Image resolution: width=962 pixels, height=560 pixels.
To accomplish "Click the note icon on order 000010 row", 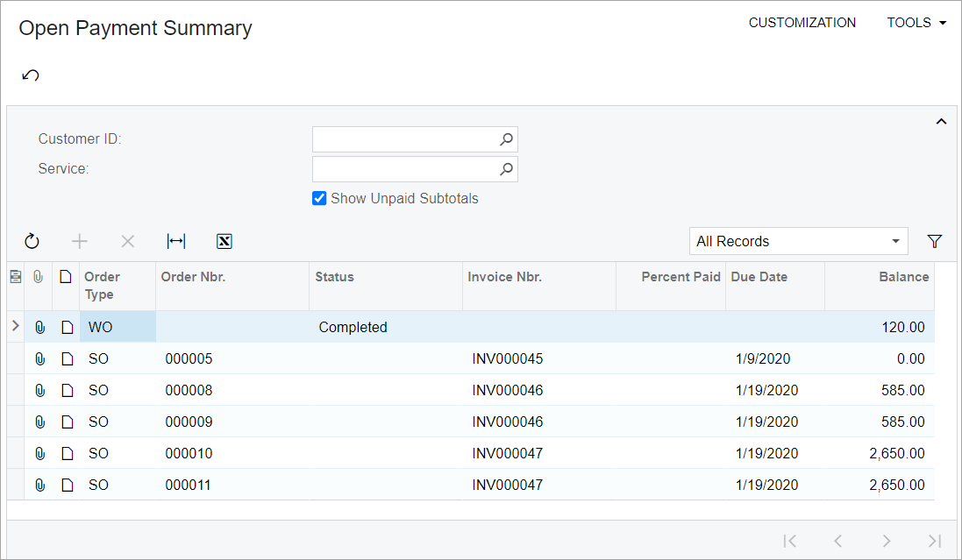I will coord(67,453).
